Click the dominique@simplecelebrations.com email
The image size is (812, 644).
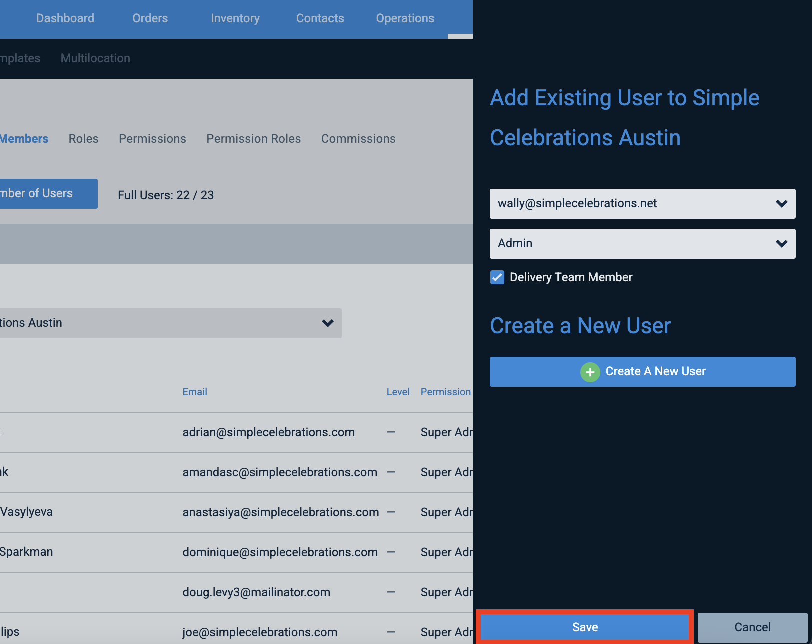click(x=280, y=552)
